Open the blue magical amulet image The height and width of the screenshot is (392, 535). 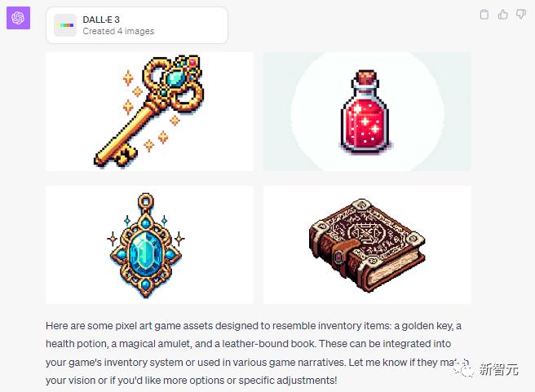pyautogui.click(x=149, y=244)
